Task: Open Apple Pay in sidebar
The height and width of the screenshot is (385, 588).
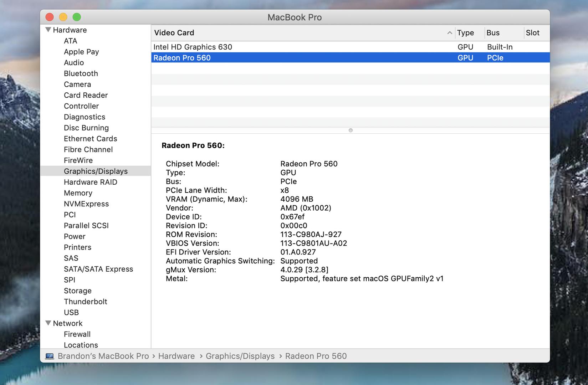Action: (x=81, y=52)
